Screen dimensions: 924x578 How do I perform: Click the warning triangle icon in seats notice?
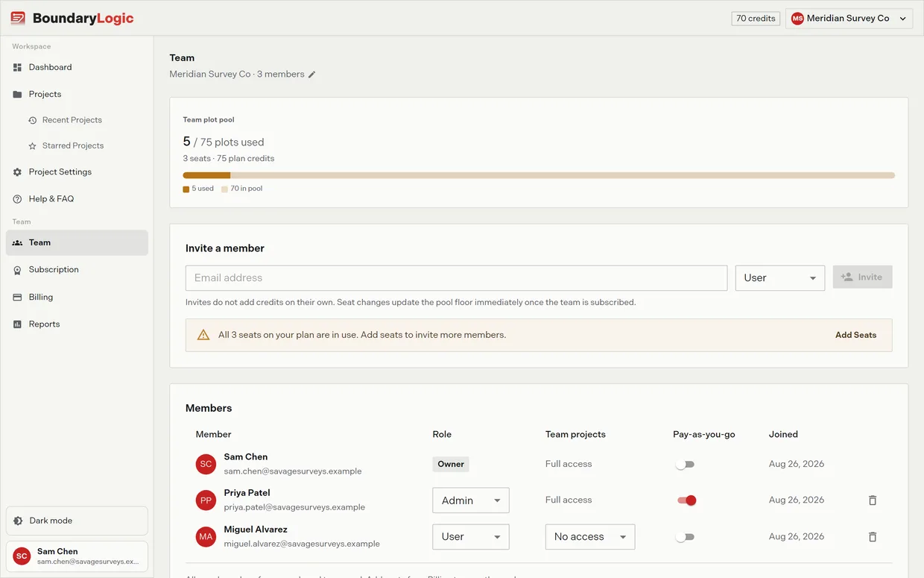pos(203,335)
